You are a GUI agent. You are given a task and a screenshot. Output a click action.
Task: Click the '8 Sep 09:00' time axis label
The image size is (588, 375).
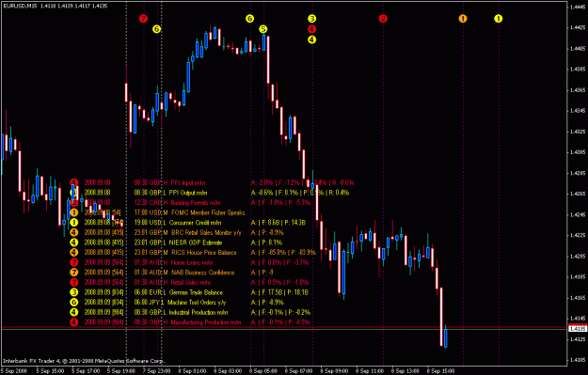pyautogui.click(x=335, y=371)
